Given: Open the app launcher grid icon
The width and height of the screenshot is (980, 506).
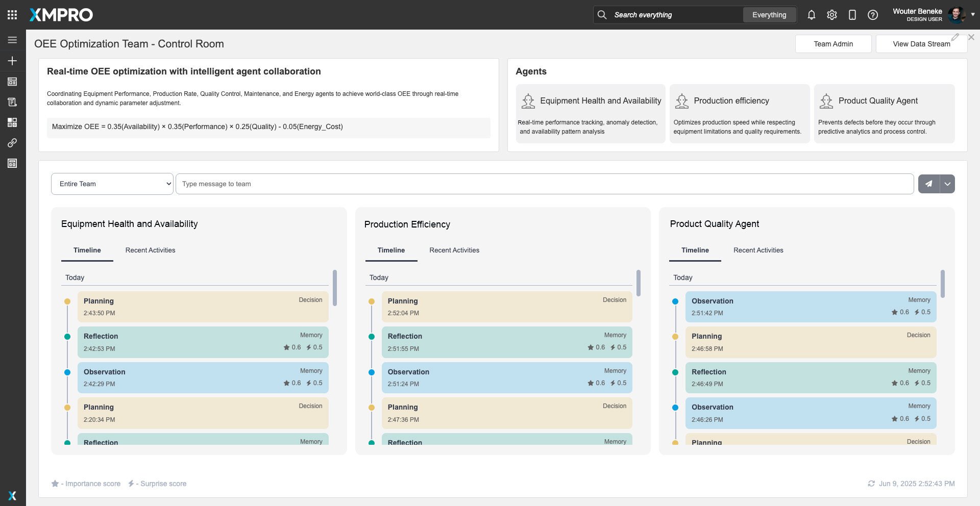Looking at the screenshot, I should click(12, 15).
